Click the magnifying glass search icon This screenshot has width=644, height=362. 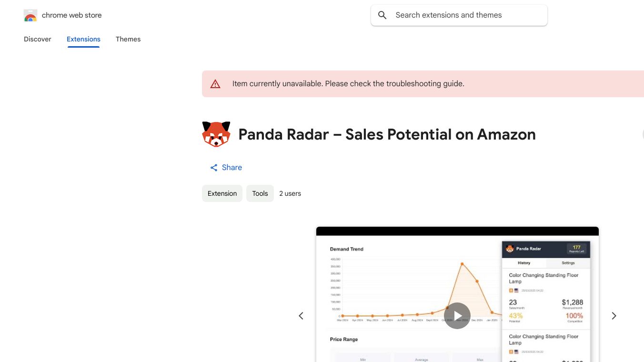click(x=382, y=15)
